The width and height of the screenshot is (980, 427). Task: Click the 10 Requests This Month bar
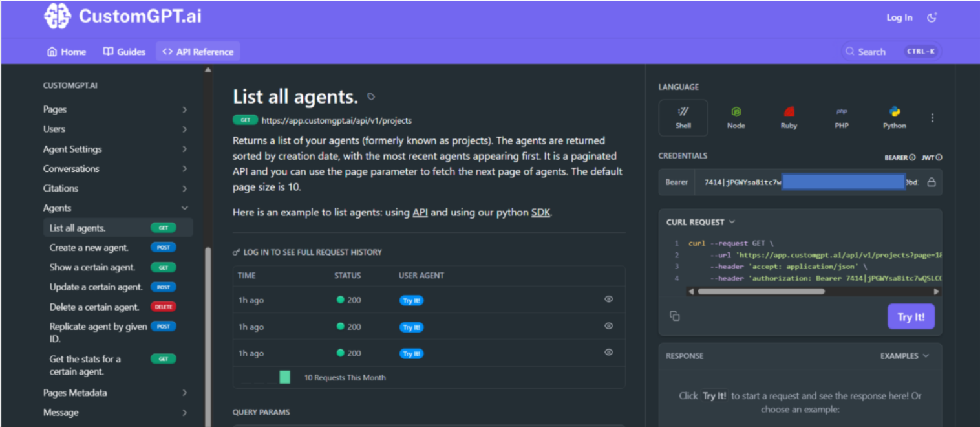tap(284, 377)
